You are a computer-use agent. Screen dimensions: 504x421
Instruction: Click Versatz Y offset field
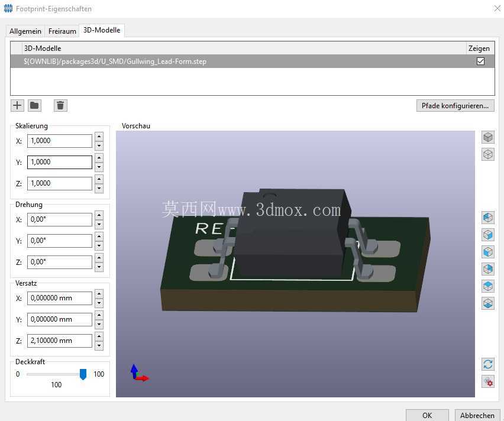point(60,319)
